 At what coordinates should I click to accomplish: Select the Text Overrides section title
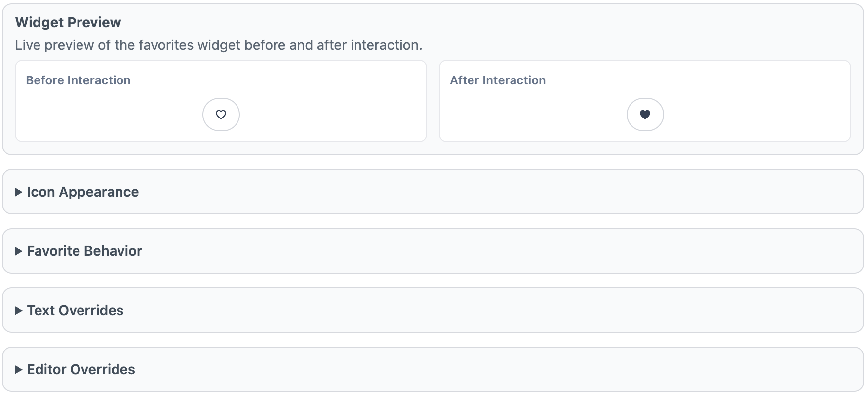click(x=75, y=311)
